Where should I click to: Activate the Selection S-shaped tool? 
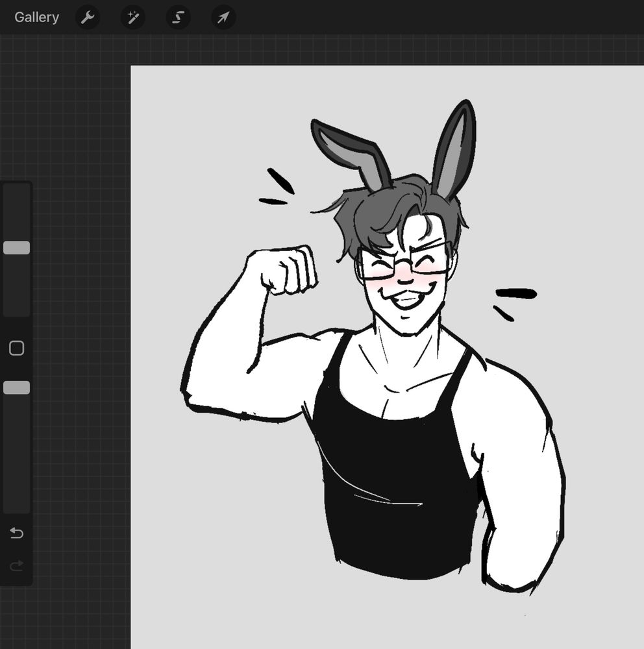[x=178, y=18]
